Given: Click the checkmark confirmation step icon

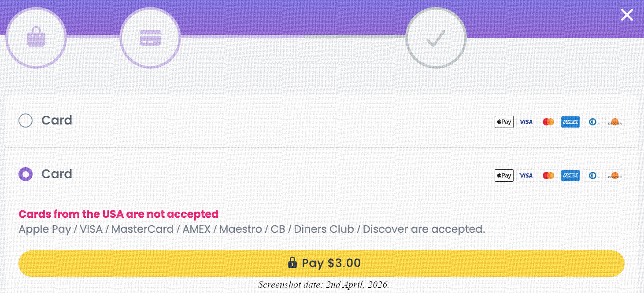Looking at the screenshot, I should click(x=436, y=37).
